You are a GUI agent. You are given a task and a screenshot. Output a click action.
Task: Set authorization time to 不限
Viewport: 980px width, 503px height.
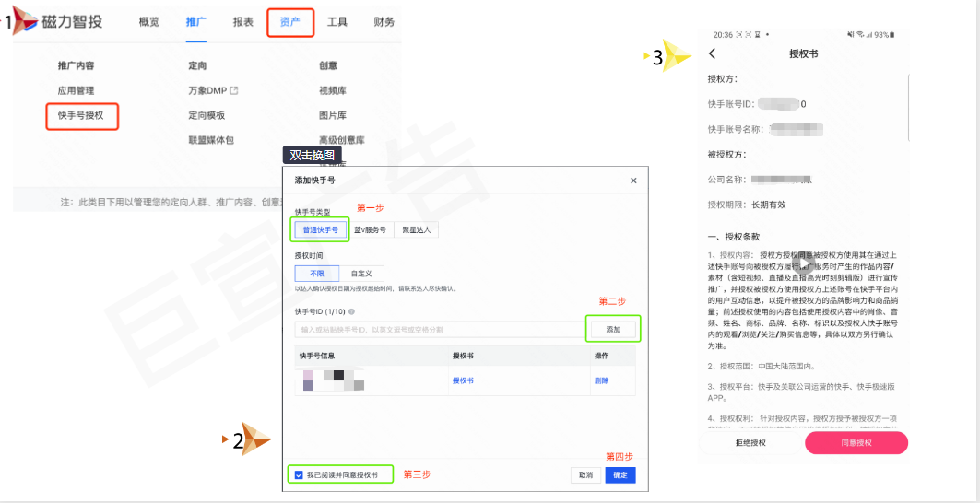click(x=317, y=274)
